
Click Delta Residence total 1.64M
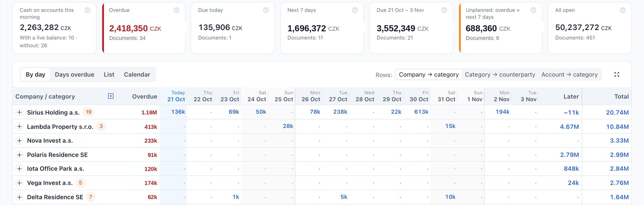619,197
